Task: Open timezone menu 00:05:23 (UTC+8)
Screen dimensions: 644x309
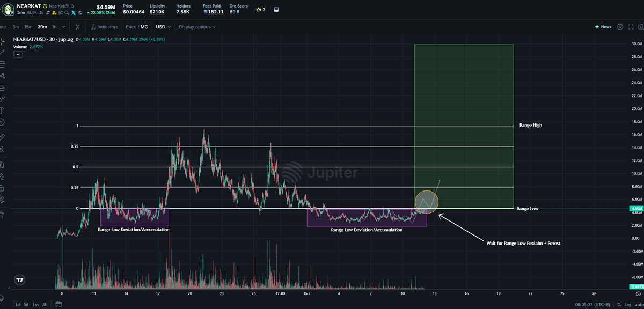Action: (x=592, y=304)
